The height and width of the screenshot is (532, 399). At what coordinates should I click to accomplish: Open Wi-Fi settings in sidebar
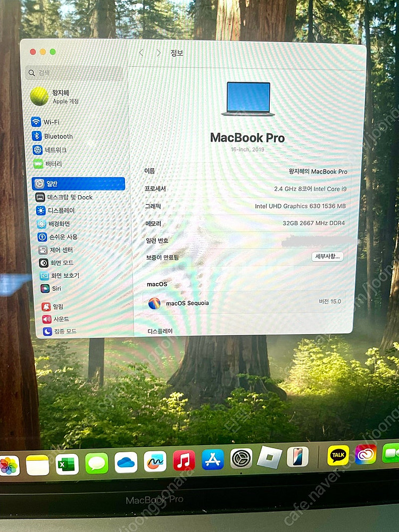[45, 122]
